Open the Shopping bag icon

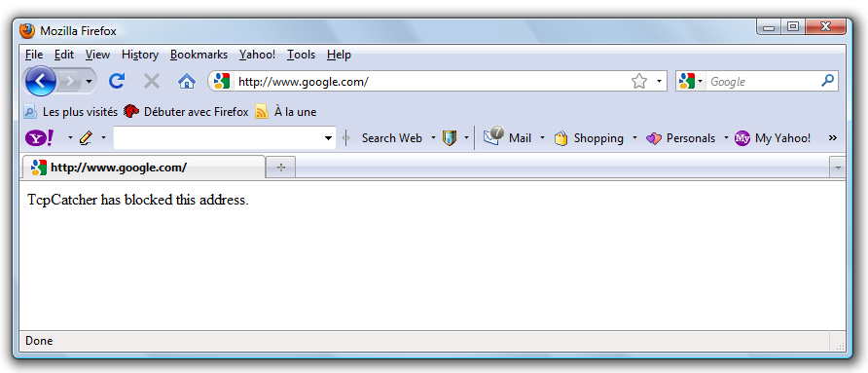pyautogui.click(x=561, y=138)
